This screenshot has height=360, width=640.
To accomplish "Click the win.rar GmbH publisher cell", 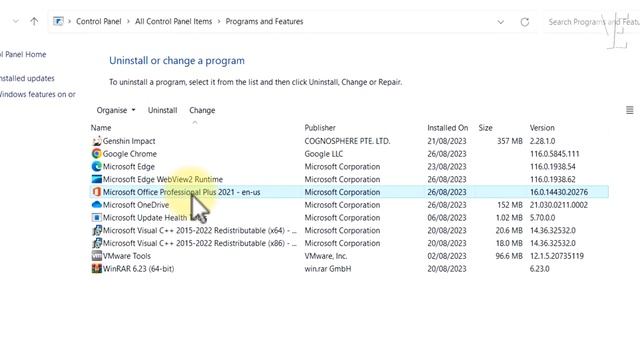I will [328, 269].
